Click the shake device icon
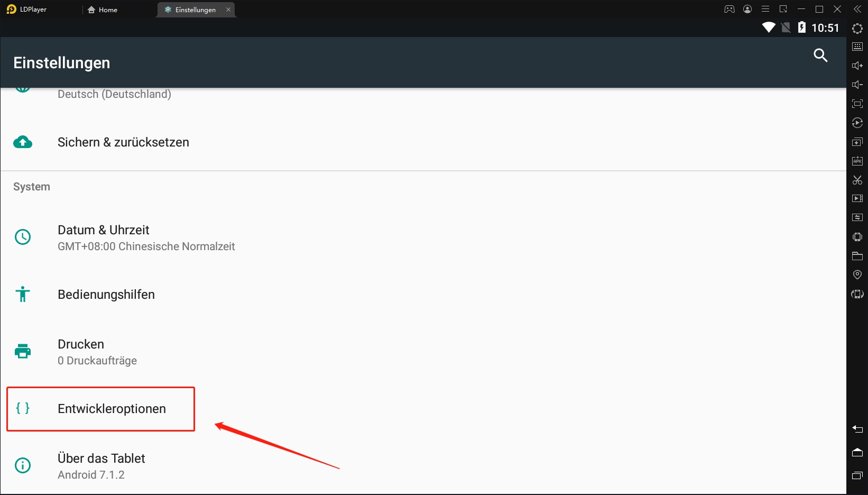The width and height of the screenshot is (868, 495). tap(857, 237)
